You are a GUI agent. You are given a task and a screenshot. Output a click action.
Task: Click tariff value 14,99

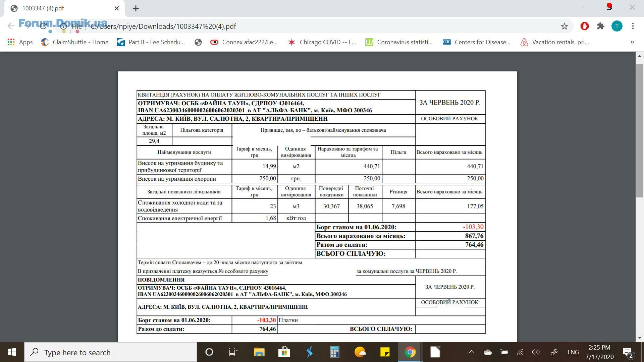click(269, 167)
